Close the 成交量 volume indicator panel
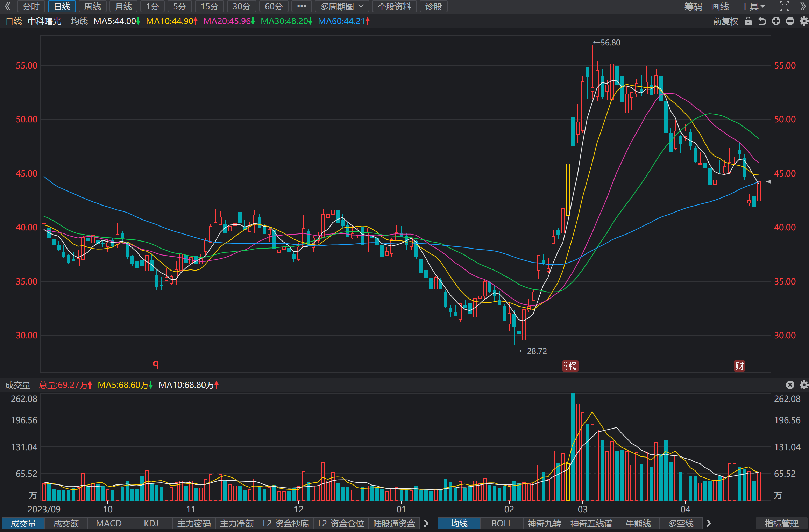This screenshot has height=532, width=809. (790, 385)
